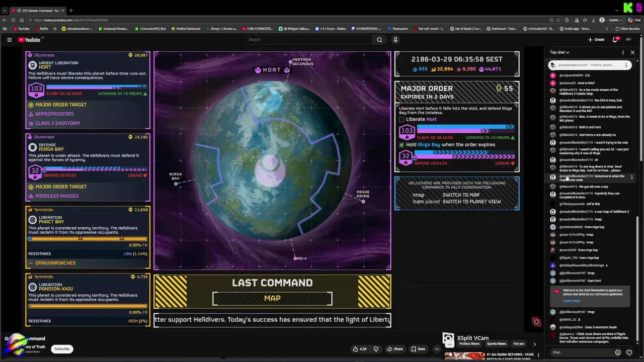Open YouTube notifications bell
The image size is (644, 362).
[x=615, y=40]
